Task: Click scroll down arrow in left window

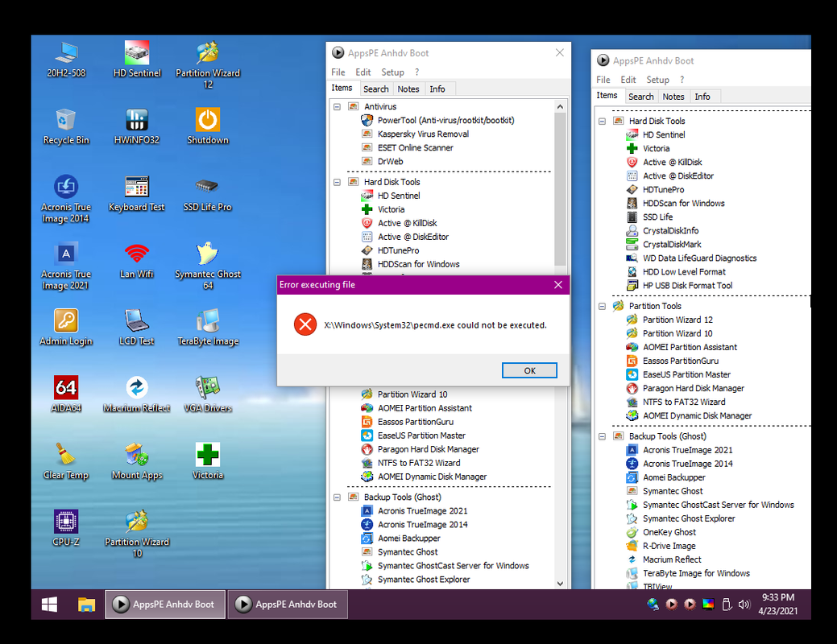Action: click(x=559, y=583)
